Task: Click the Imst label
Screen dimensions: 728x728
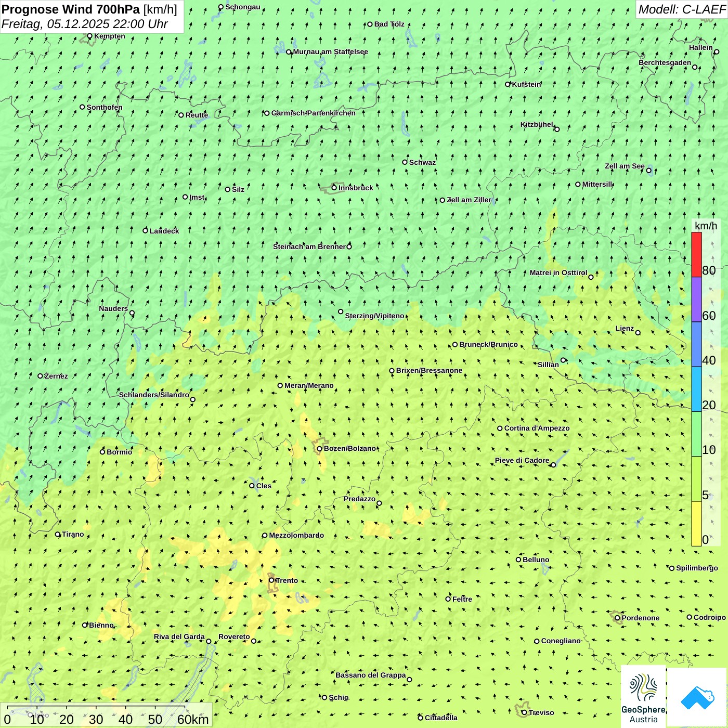Action: click(x=197, y=197)
